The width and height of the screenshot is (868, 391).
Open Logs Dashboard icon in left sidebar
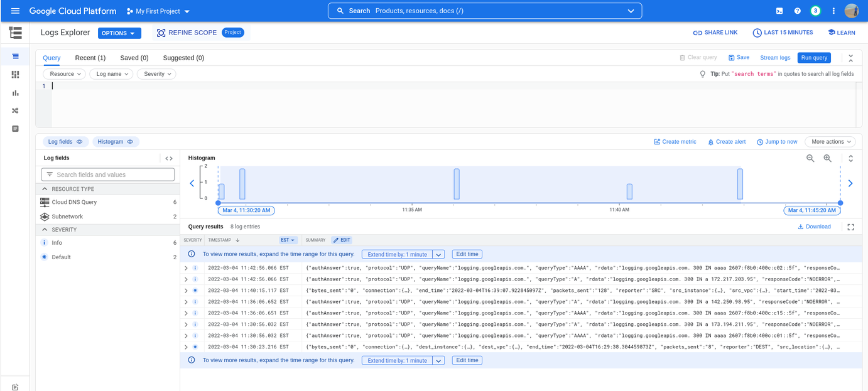[x=15, y=75]
